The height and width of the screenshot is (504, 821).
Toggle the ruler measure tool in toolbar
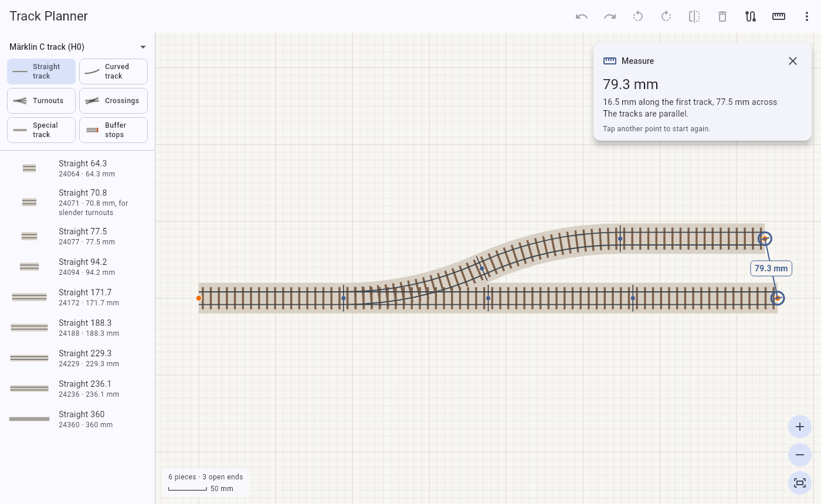[x=779, y=16]
